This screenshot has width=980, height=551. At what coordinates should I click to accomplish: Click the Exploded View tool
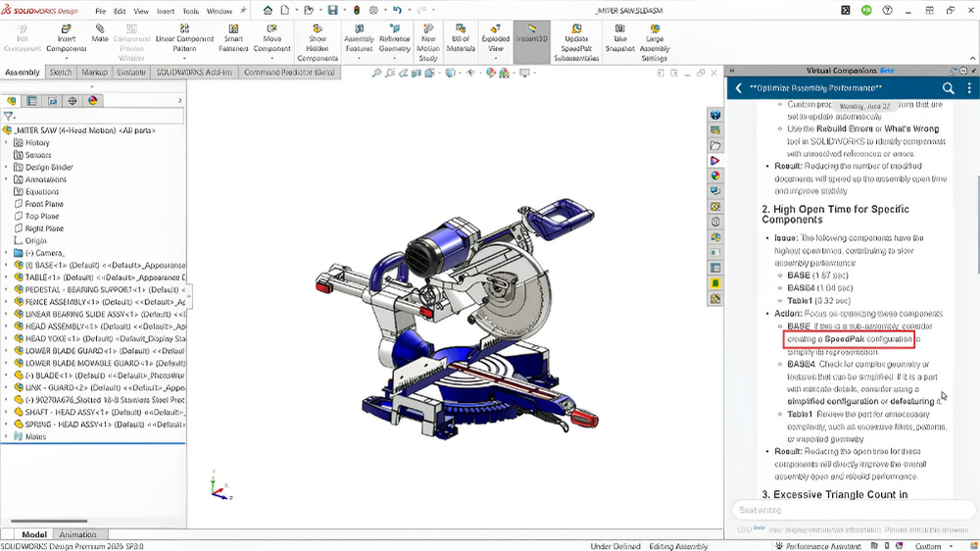[x=496, y=38]
